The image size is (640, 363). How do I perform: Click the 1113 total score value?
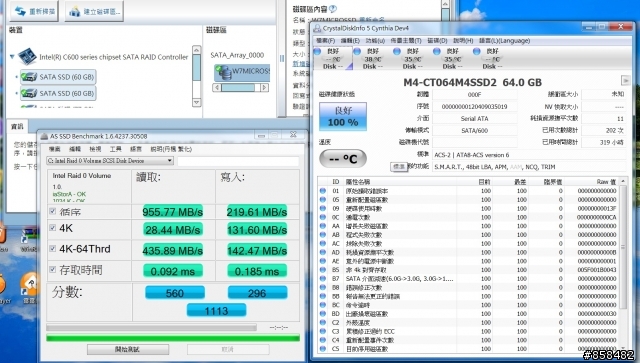coord(216,311)
